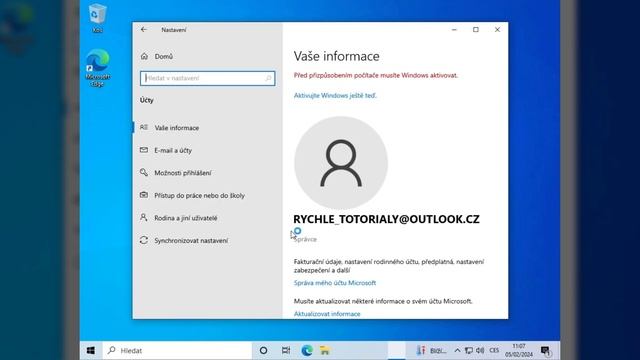Click the search magnifier in settings search box
Screen dimensions: 640x360
[268, 78]
